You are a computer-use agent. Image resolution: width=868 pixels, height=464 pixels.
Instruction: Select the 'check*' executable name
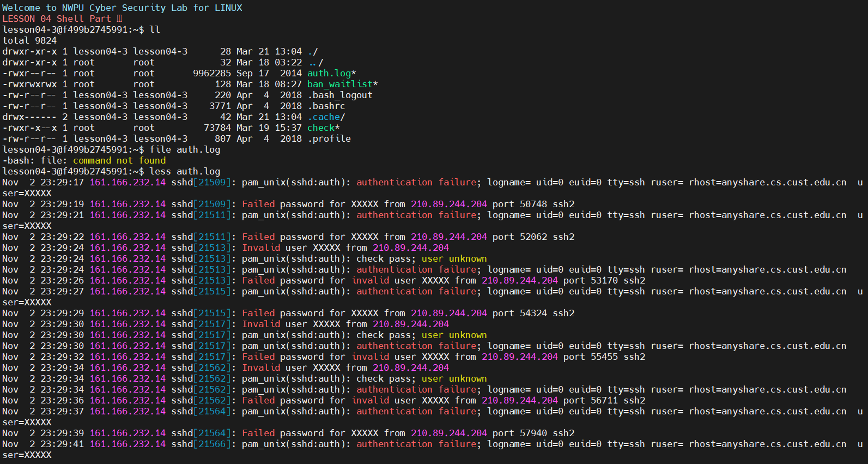click(x=324, y=128)
